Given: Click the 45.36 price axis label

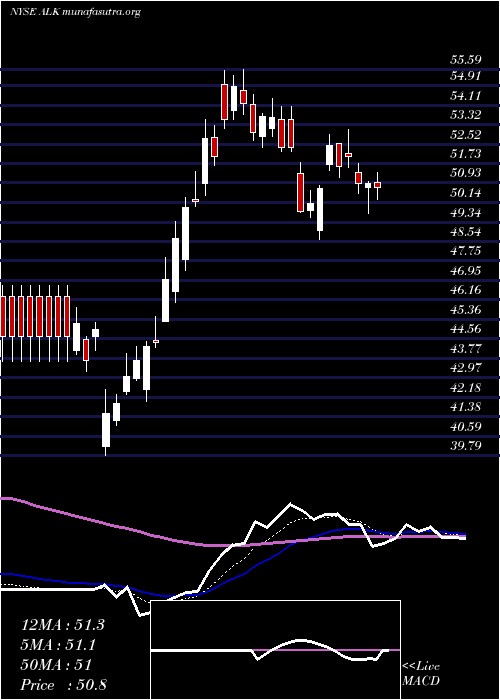Looking at the screenshot, I should (465, 310).
